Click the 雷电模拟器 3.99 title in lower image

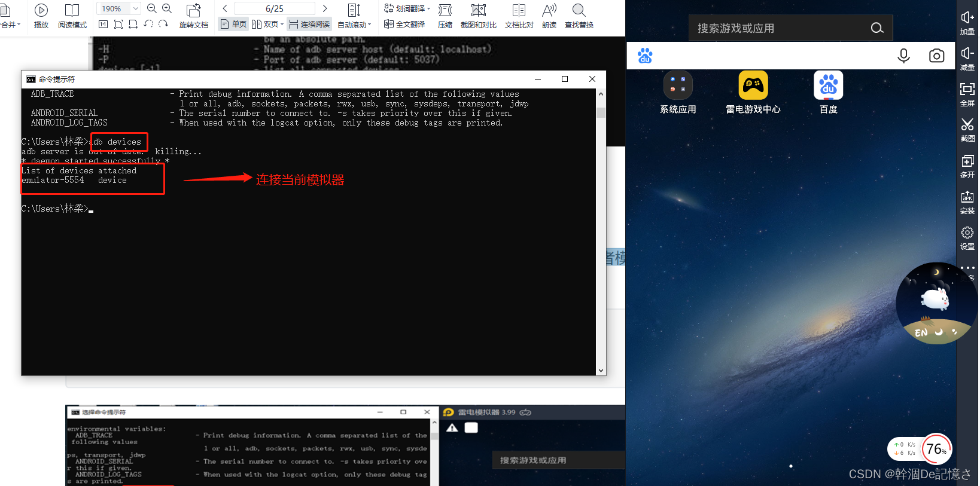point(486,412)
